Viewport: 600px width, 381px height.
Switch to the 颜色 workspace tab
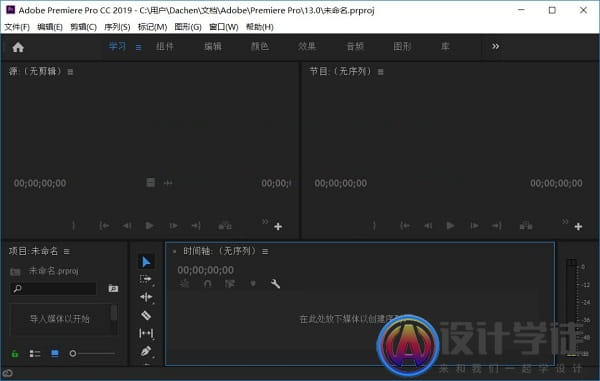pyautogui.click(x=260, y=47)
